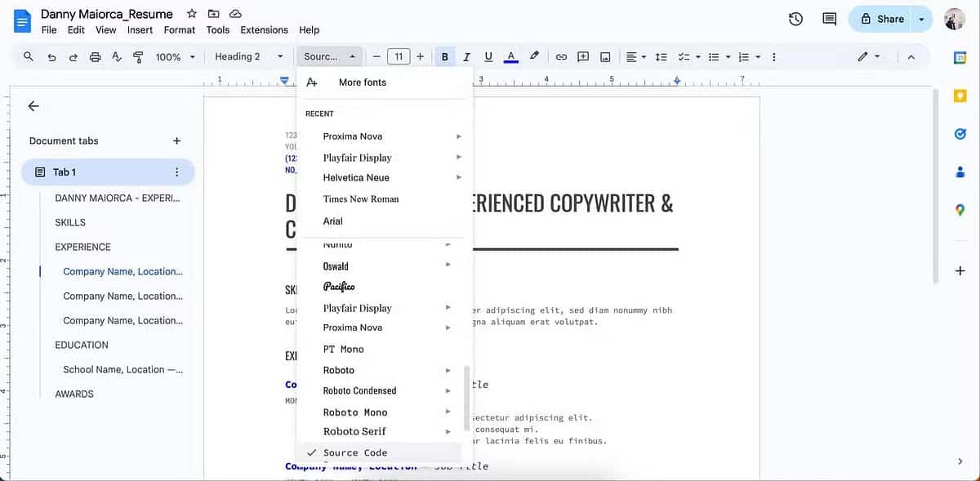Select the paint format roller tool
This screenshot has width=980, height=481.
click(138, 57)
